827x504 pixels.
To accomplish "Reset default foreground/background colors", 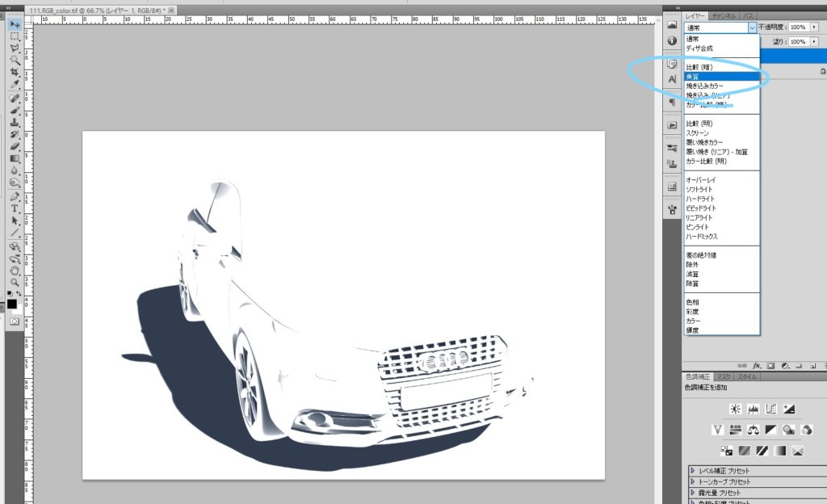I will point(9,292).
